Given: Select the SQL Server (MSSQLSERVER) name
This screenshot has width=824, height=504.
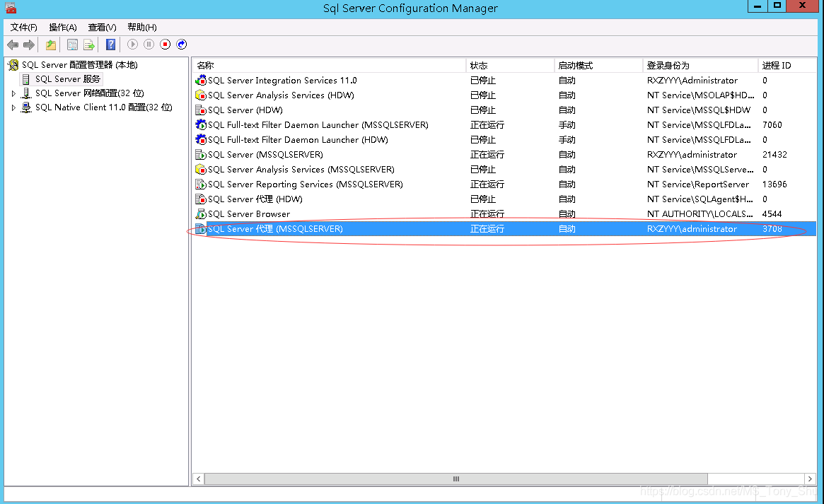Looking at the screenshot, I should click(265, 155).
